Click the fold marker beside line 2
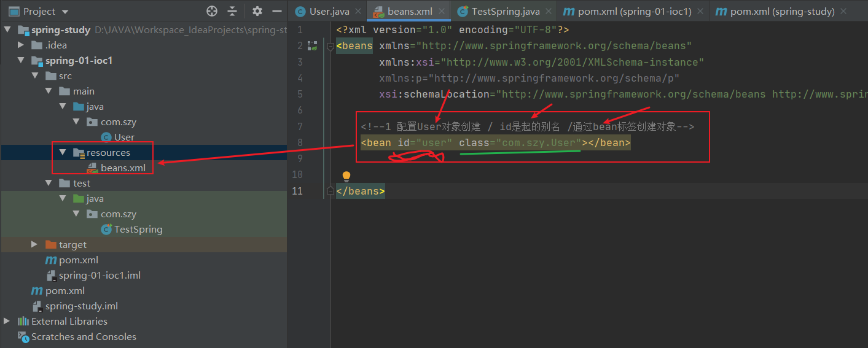Image resolution: width=868 pixels, height=348 pixels. pyautogui.click(x=330, y=46)
